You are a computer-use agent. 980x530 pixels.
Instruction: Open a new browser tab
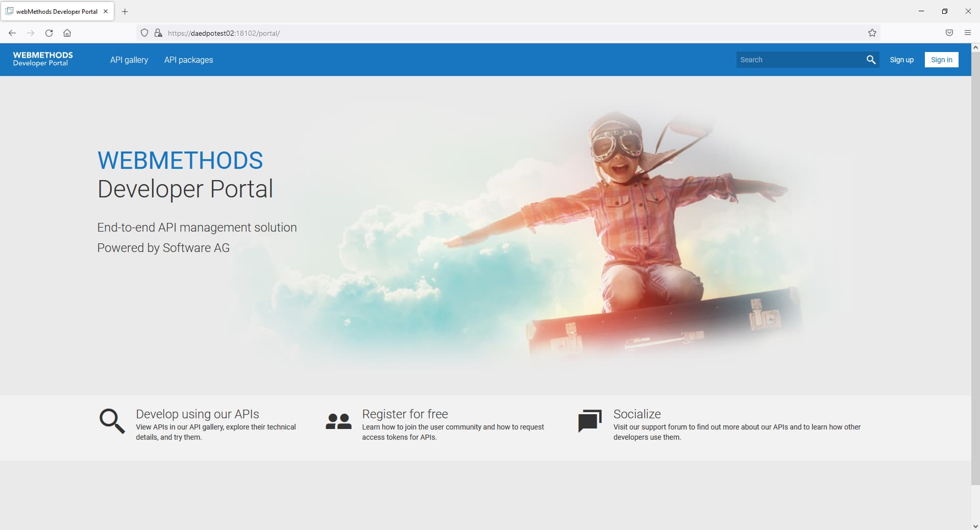[x=125, y=11]
